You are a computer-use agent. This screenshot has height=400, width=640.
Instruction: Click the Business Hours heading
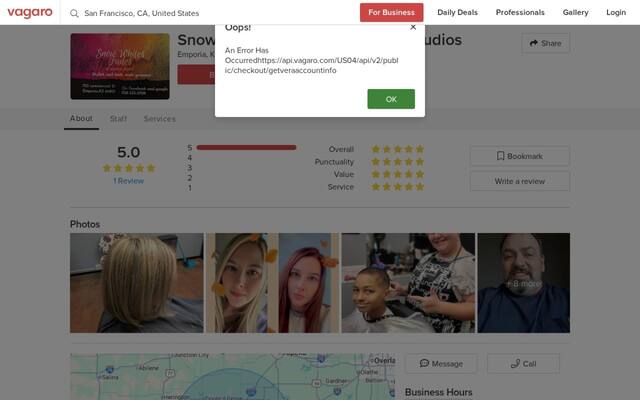[x=439, y=392]
